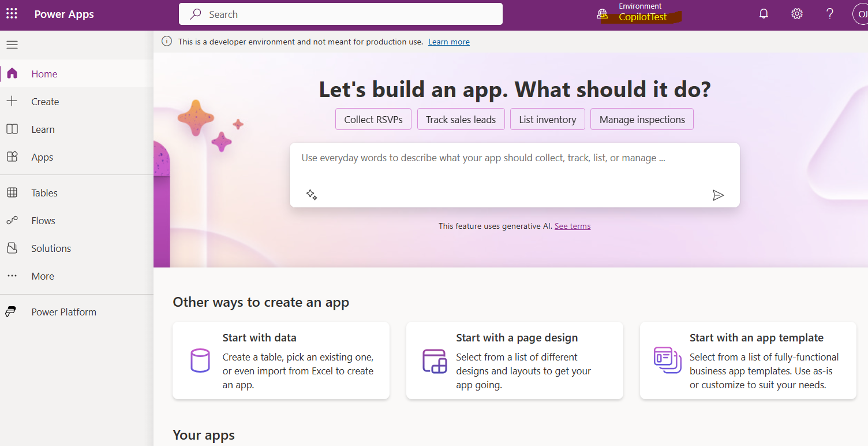Image resolution: width=868 pixels, height=446 pixels.
Task: Click the Learn book icon
Action: click(12, 129)
